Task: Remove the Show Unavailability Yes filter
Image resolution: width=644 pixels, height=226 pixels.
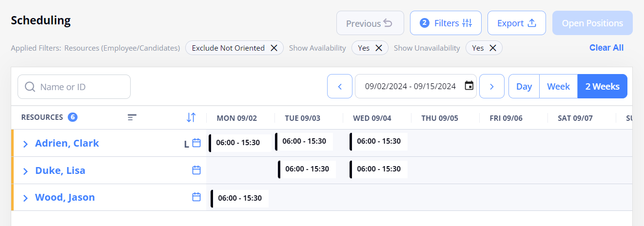Action: [x=493, y=48]
